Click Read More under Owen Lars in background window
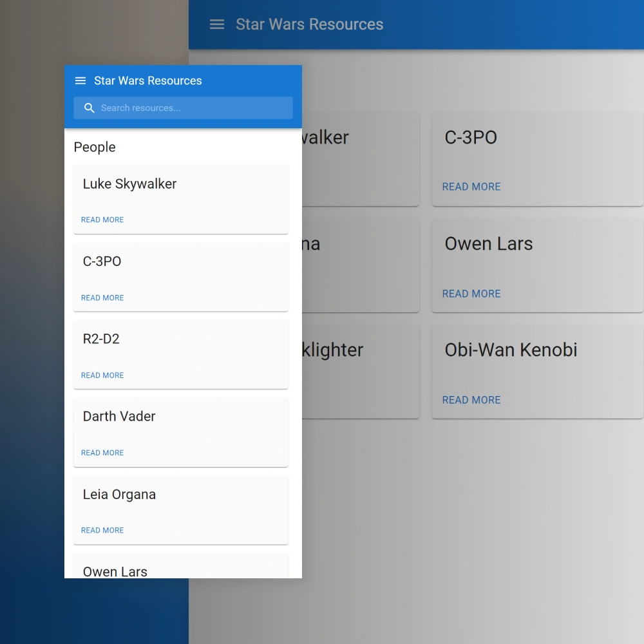The image size is (644, 644). click(471, 294)
